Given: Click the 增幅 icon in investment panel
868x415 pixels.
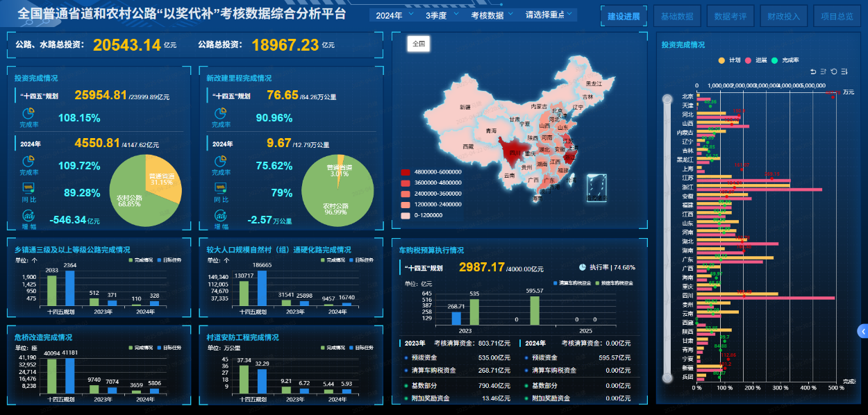Looking at the screenshot, I should (28, 215).
